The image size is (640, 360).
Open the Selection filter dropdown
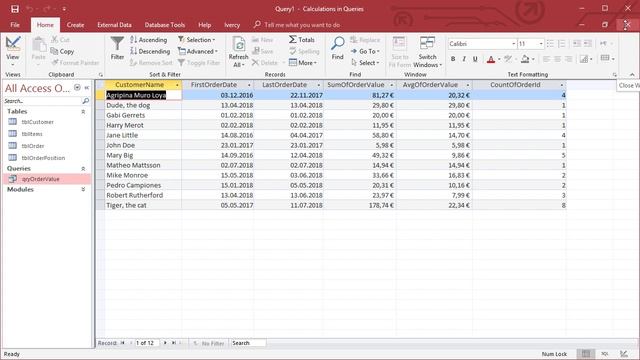196,40
